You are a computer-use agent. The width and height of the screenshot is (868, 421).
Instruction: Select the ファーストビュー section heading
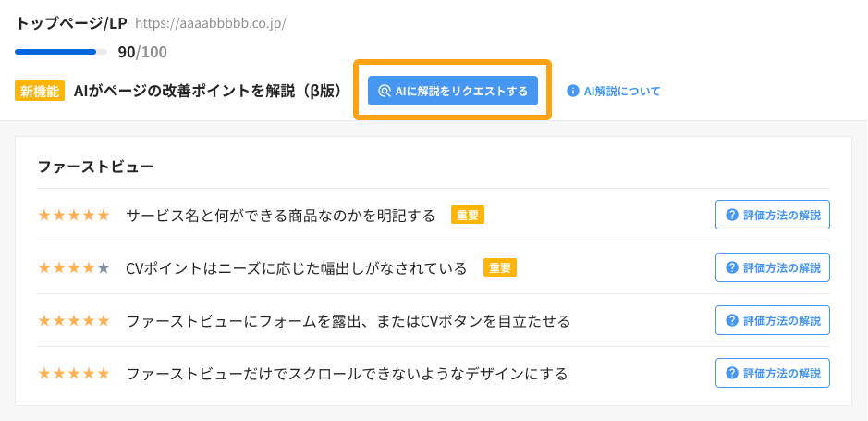tap(96, 167)
